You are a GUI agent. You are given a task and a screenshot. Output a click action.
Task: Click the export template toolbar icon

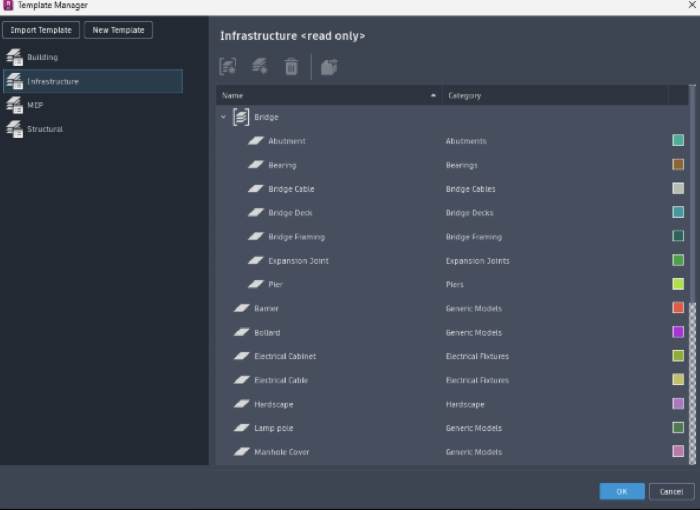tap(329, 67)
